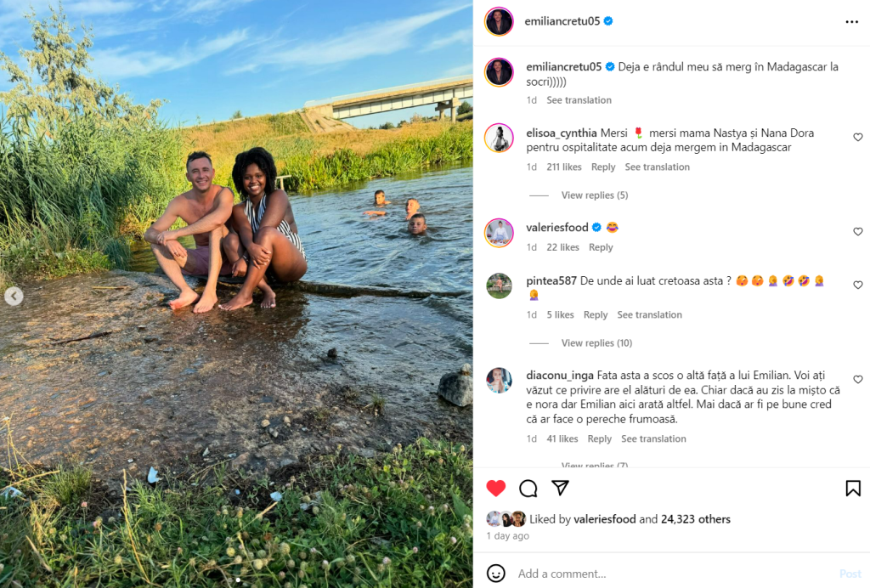The height and width of the screenshot is (588, 870).
Task: Reply to diaconu_inga's comment
Action: (x=599, y=438)
